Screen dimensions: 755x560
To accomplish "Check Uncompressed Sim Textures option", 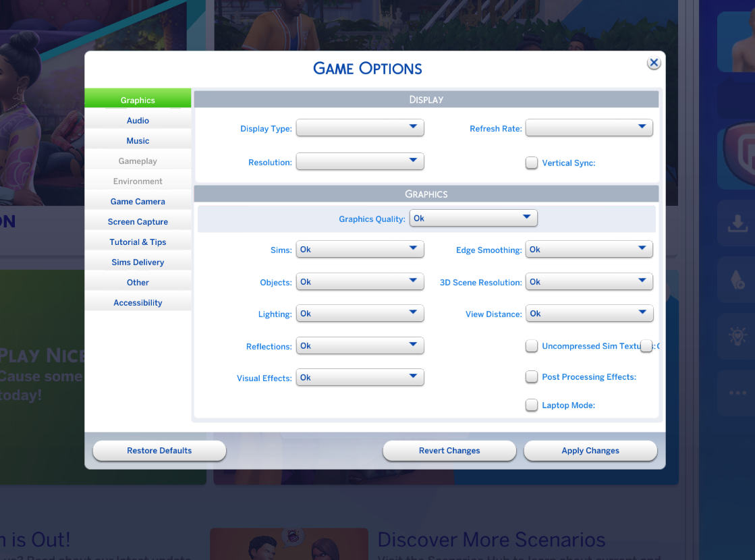I will tap(532, 346).
